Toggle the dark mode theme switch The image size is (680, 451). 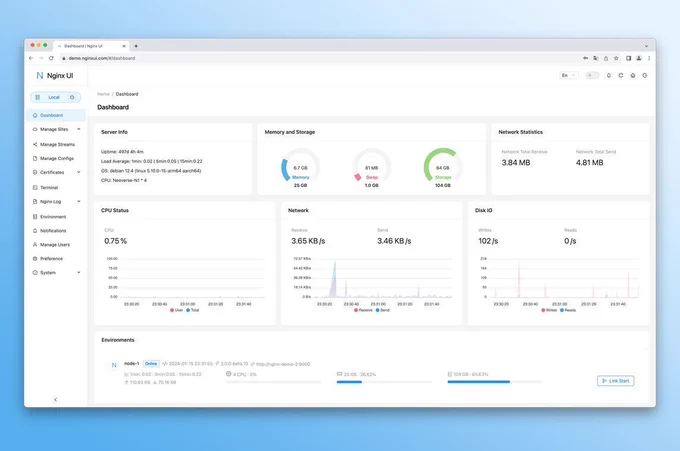click(x=592, y=75)
